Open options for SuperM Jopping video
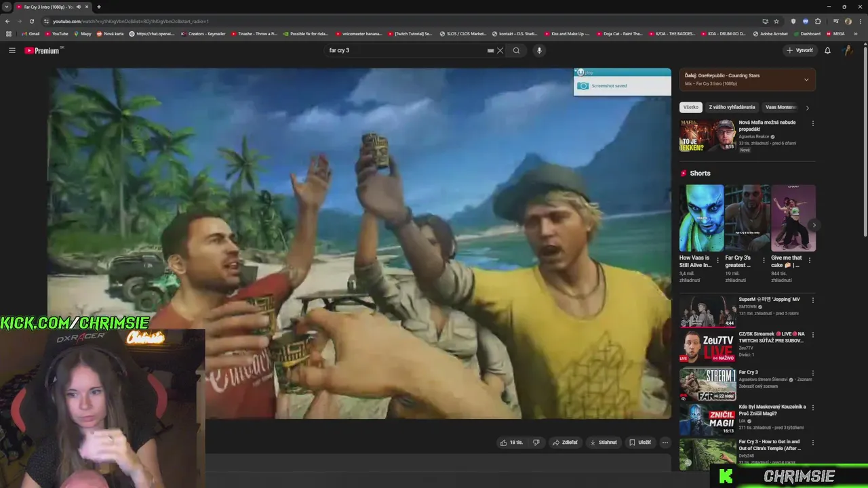 [x=812, y=300]
